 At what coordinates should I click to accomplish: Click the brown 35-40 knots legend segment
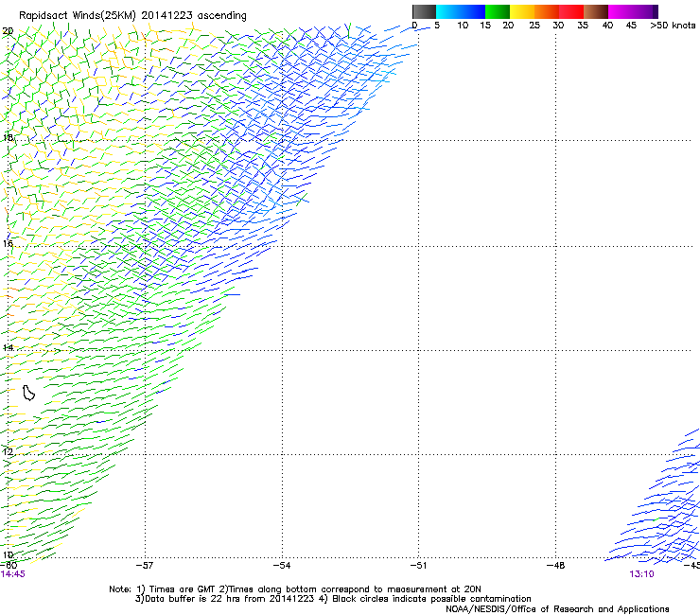point(596,11)
